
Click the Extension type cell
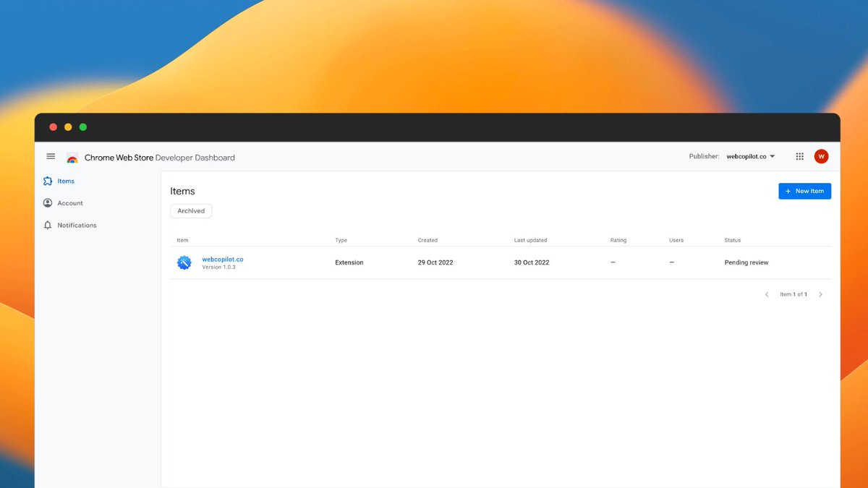349,262
